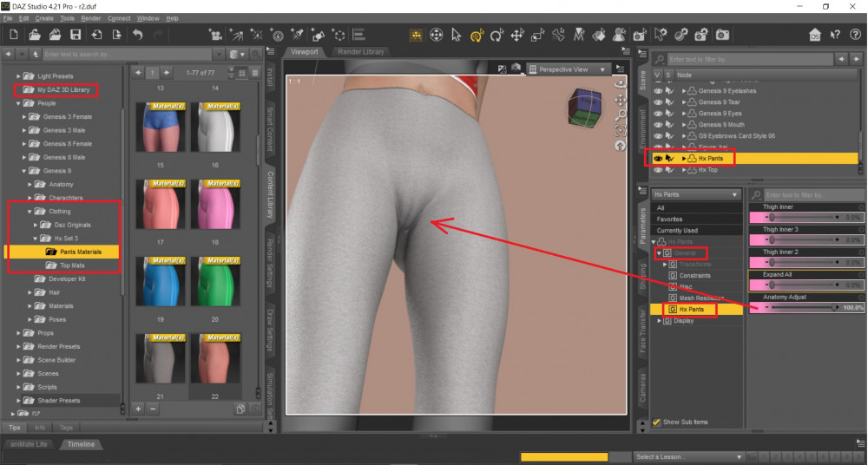Image resolution: width=868 pixels, height=465 pixels.
Task: Toggle Hx Pants selectable arrow icon
Action: [x=670, y=158]
